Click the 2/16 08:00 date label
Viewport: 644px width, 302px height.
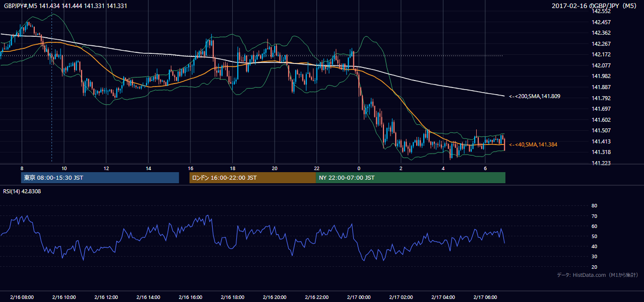click(x=22, y=297)
